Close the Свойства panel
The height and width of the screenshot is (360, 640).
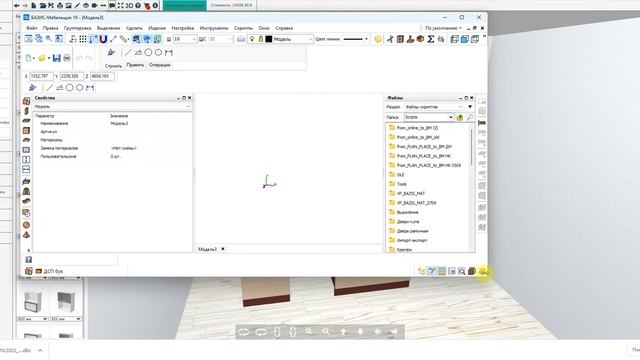pyautogui.click(x=189, y=98)
